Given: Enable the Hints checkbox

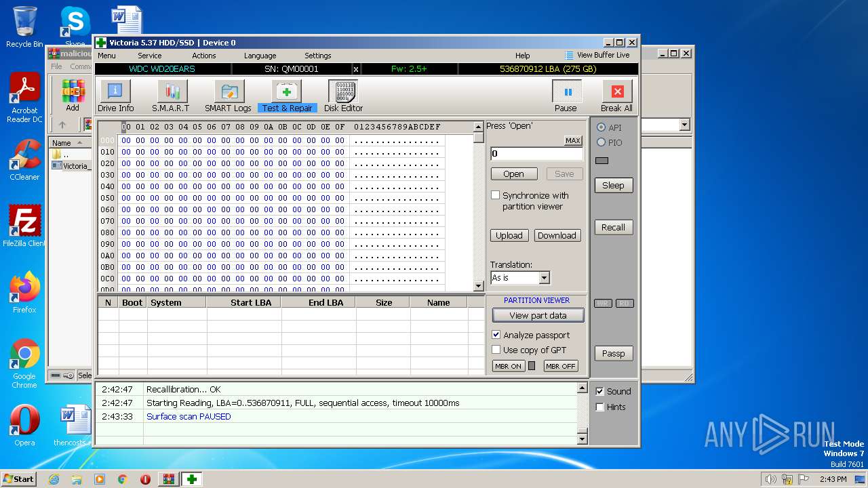Looking at the screenshot, I should 599,407.
